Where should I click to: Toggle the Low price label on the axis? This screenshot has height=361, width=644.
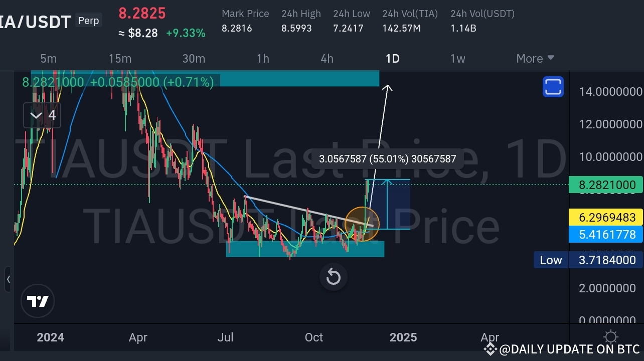(550, 260)
